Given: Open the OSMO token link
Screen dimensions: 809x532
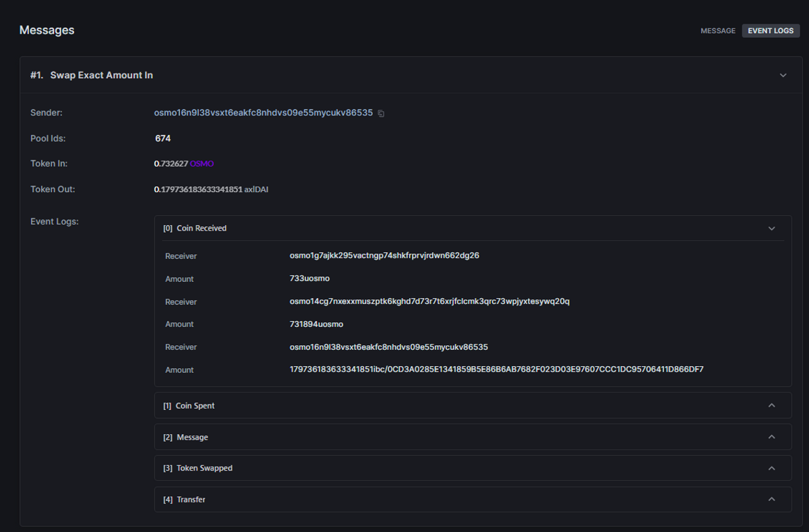Looking at the screenshot, I should 202,164.
